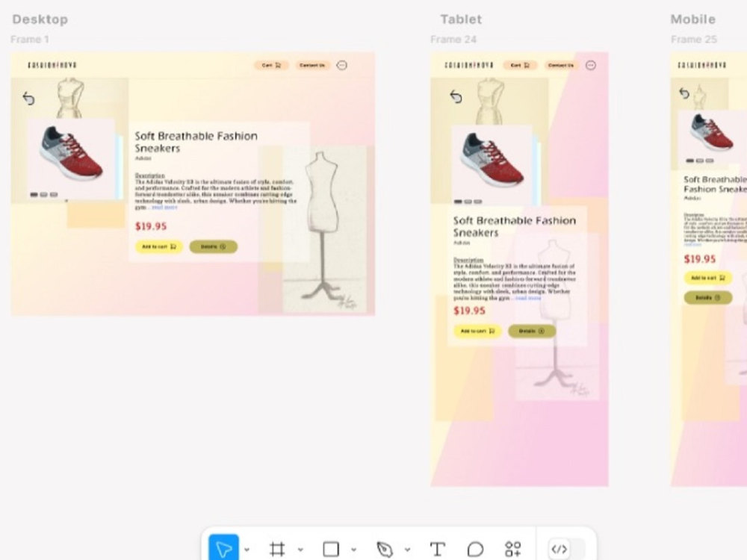The width and height of the screenshot is (747, 560).
Task: Click image carousel dots in Desktop frame
Action: click(x=44, y=195)
